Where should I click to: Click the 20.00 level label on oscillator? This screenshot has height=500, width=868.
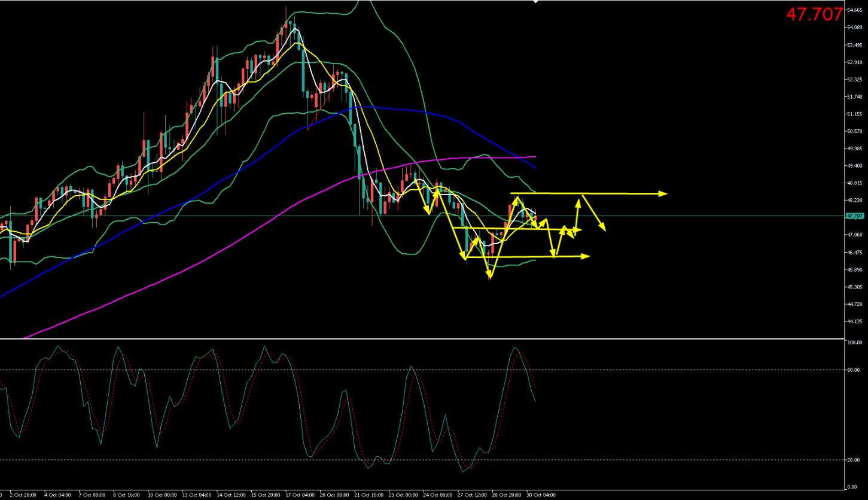(x=854, y=460)
